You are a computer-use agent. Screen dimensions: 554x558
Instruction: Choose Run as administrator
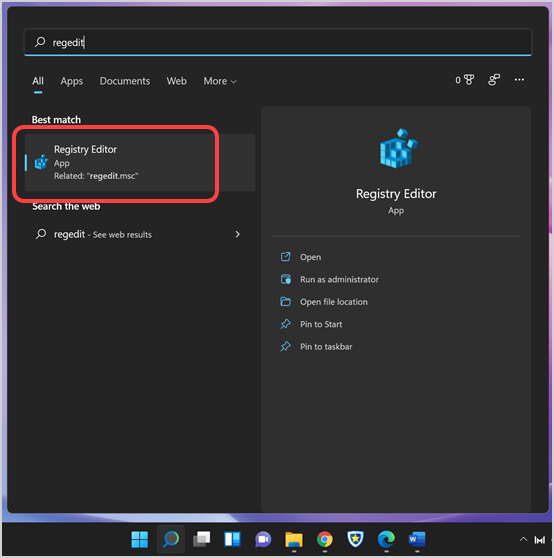[339, 279]
